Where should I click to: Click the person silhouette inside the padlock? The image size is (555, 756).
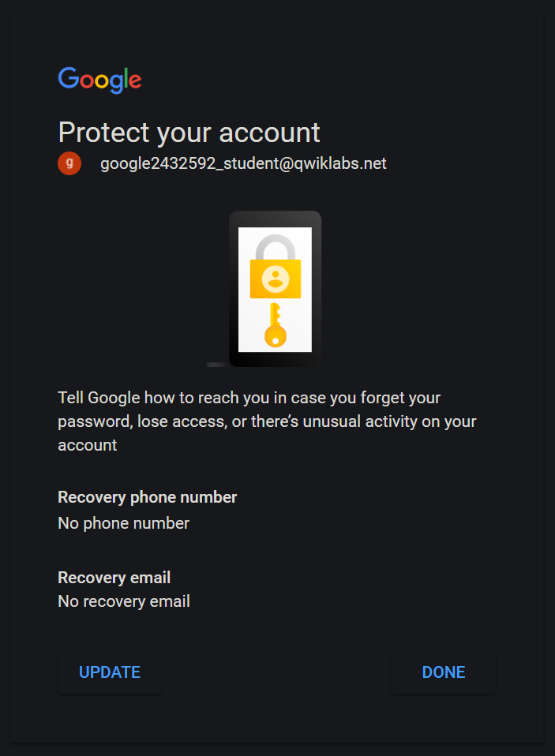tap(276, 279)
